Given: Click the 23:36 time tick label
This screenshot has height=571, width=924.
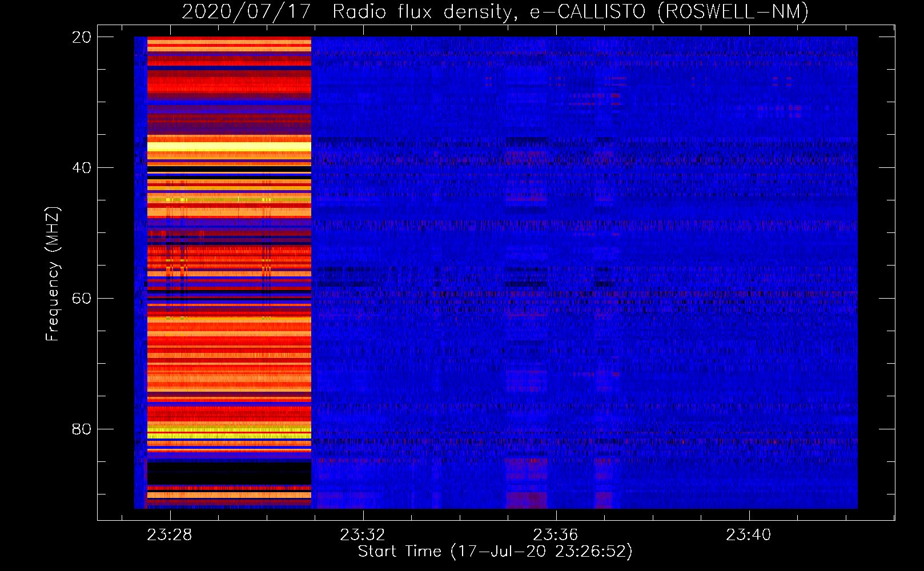Looking at the screenshot, I should tap(556, 535).
